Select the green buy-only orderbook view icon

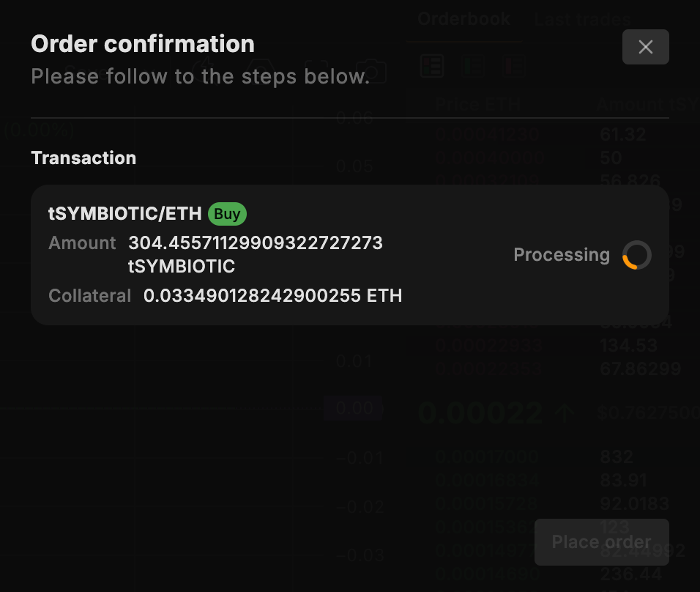(x=473, y=66)
